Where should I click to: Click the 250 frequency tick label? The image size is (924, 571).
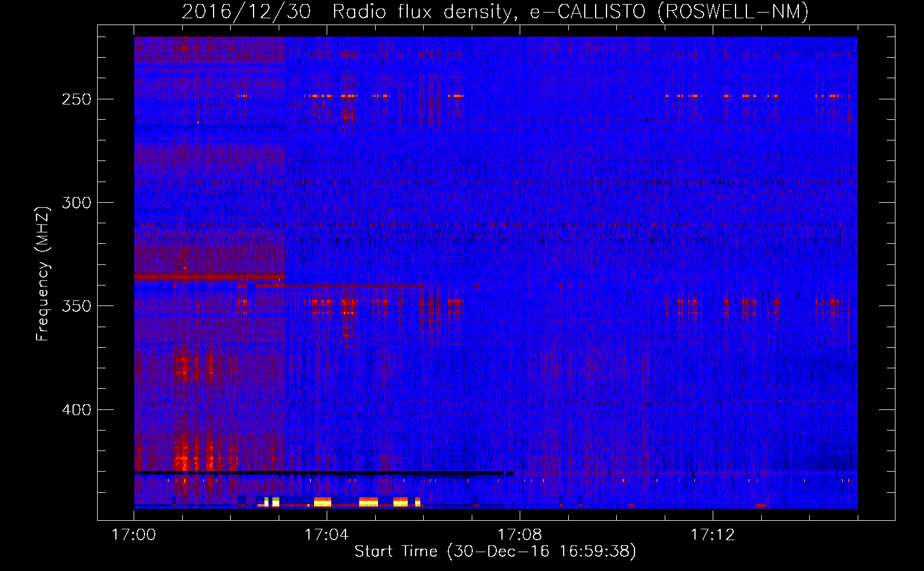(77, 99)
